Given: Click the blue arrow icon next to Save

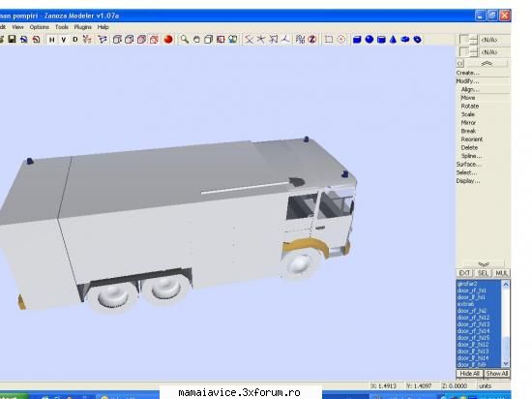Looking at the screenshot, I should click(24, 40).
